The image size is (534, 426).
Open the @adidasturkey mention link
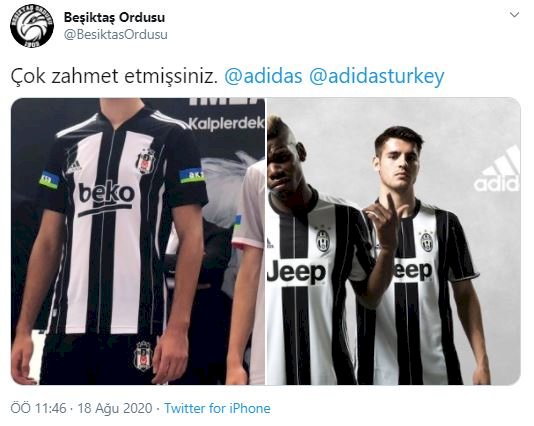377,77
